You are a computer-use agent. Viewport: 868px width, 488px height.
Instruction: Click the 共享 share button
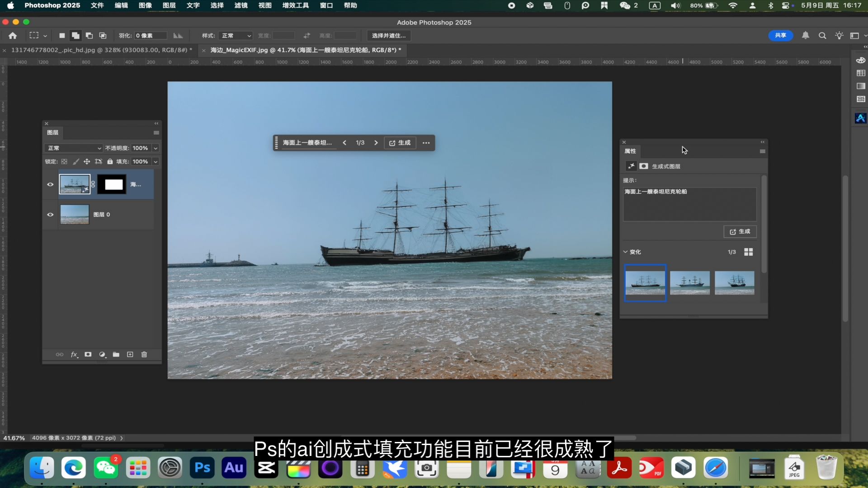point(781,35)
